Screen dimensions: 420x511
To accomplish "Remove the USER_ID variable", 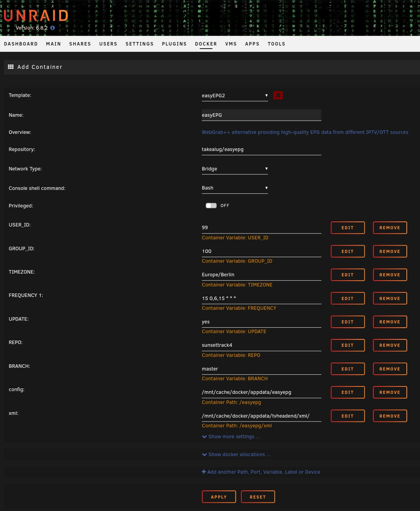I will pyautogui.click(x=390, y=228).
